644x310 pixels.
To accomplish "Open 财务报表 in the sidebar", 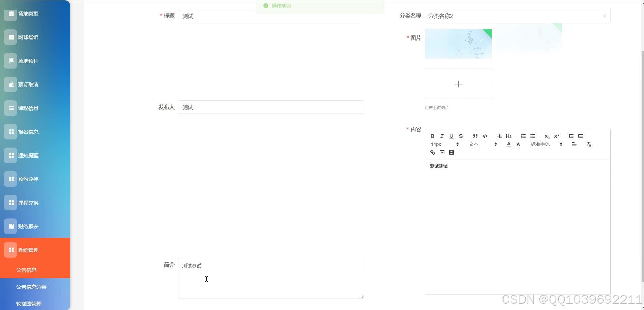I will pos(28,226).
